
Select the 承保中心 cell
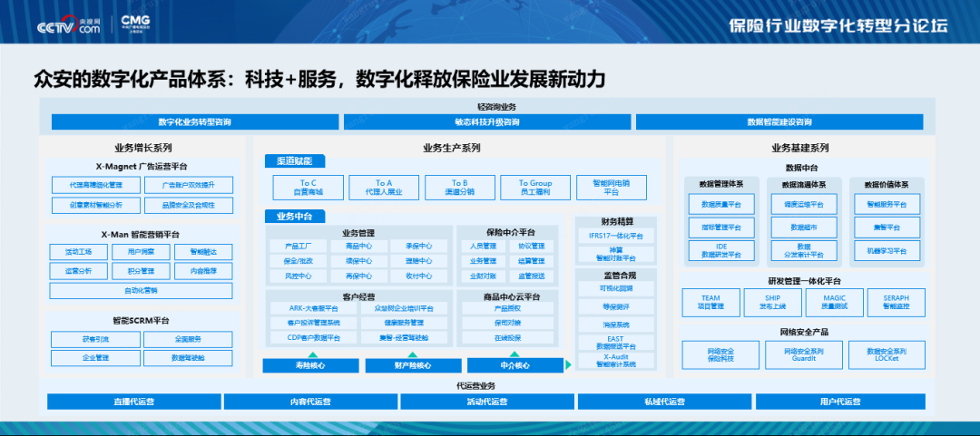tap(418, 247)
